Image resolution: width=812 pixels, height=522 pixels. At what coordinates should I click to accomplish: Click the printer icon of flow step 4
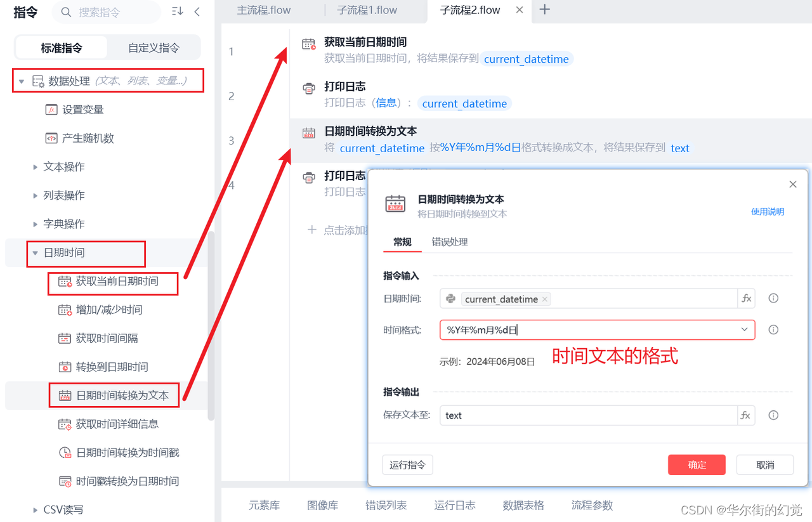click(x=309, y=177)
